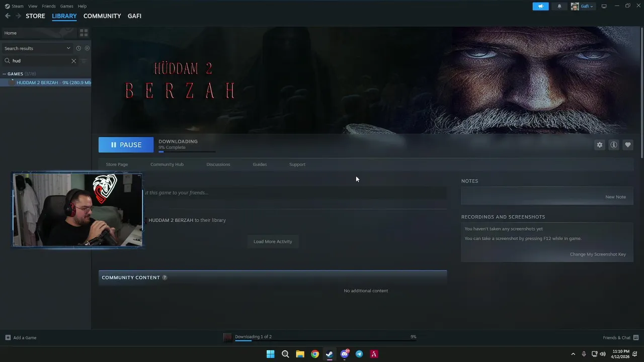Click the taskbar microphone icon
This screenshot has height=362, width=644.
tap(584, 354)
